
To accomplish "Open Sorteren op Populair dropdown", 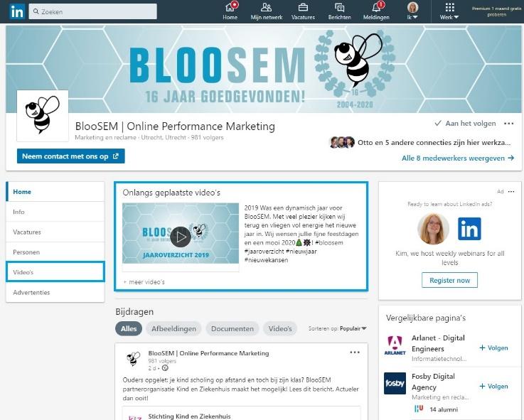I will tap(337, 328).
